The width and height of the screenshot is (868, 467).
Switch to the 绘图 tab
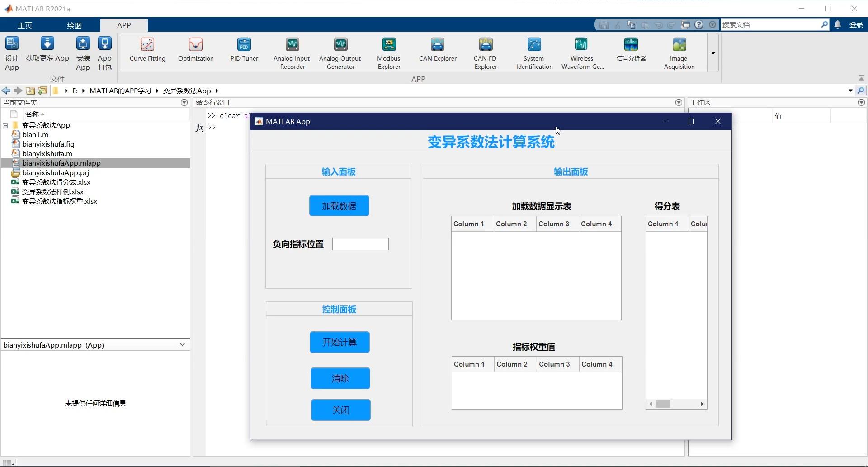pos(74,25)
